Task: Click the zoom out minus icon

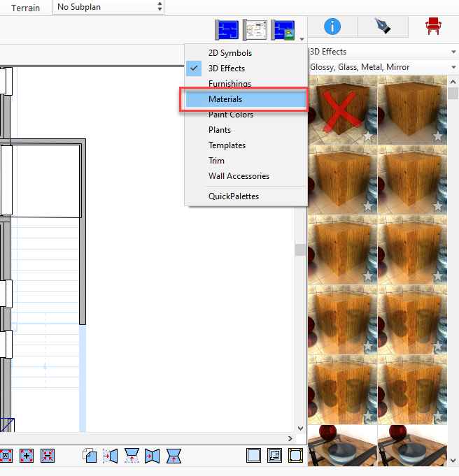Action: coord(48,455)
